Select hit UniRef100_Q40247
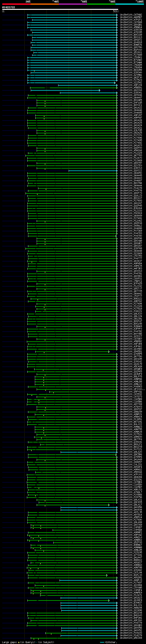This screenshot has width=146, height=644. (x=131, y=203)
